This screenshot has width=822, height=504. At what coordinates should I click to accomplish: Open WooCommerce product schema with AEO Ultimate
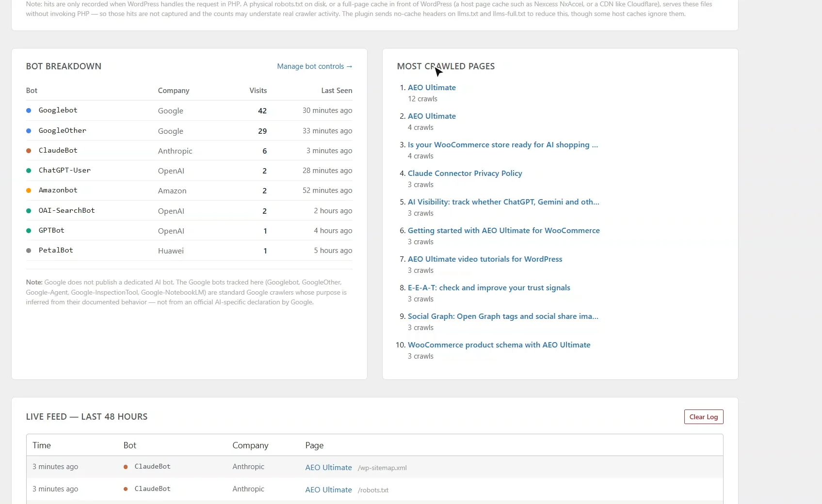(x=499, y=345)
